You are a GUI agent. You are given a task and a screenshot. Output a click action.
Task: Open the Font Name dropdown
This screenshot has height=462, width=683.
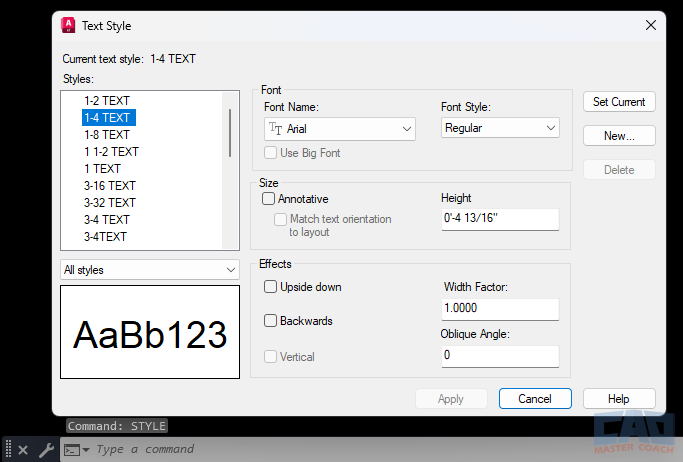(x=340, y=129)
